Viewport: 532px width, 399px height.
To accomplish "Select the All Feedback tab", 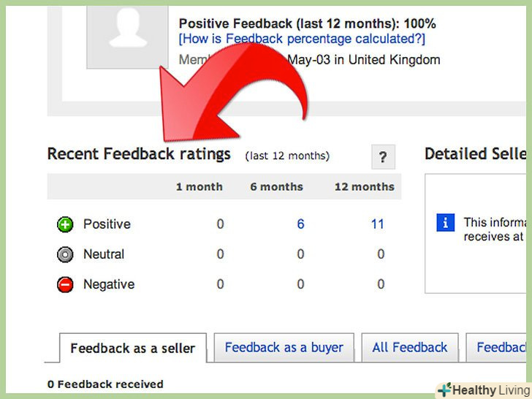I will click(409, 348).
